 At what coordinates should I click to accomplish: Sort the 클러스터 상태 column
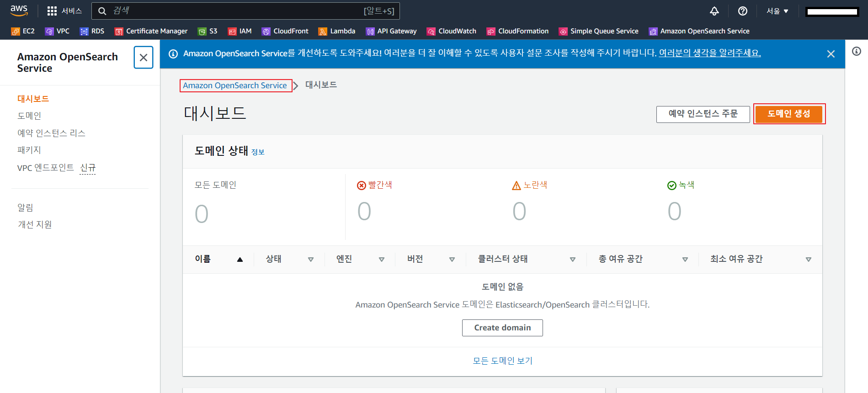pos(573,260)
